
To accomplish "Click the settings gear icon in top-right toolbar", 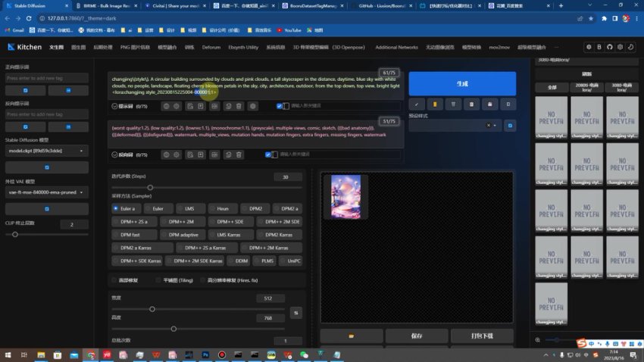I will (x=619, y=47).
